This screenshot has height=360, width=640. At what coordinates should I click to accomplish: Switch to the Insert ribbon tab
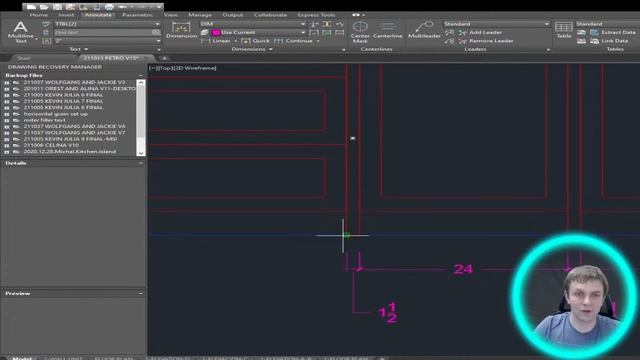[x=66, y=15]
